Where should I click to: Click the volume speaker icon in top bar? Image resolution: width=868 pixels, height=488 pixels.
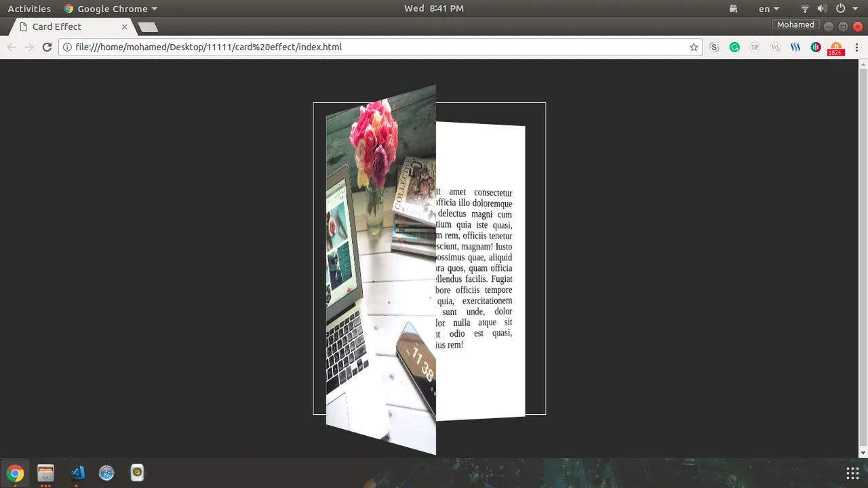coord(822,9)
